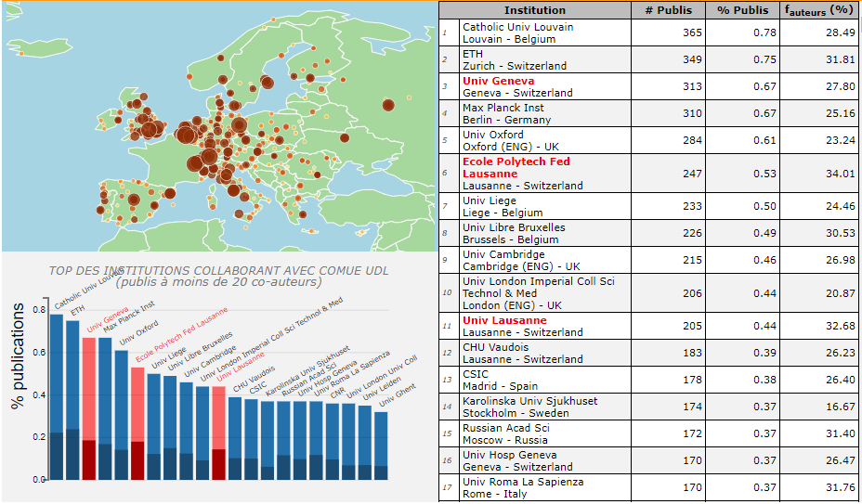Open the red 'Univ Geneva' table entry
The width and height of the screenshot is (862, 504).
498,81
